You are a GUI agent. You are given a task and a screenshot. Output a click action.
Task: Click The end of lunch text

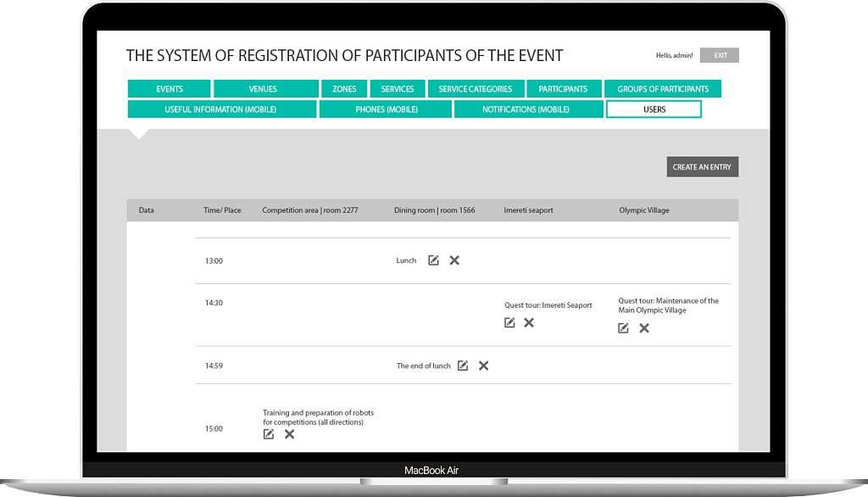pyautogui.click(x=424, y=366)
